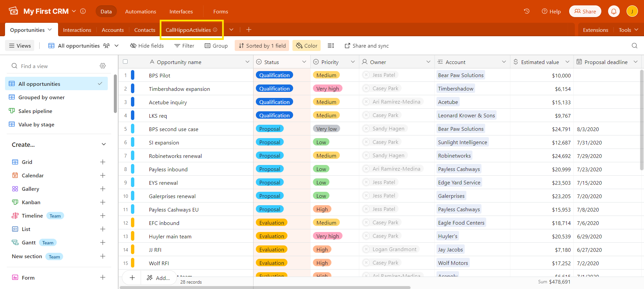The width and height of the screenshot is (644, 289).
Task: Click the Help button
Action: click(x=551, y=11)
